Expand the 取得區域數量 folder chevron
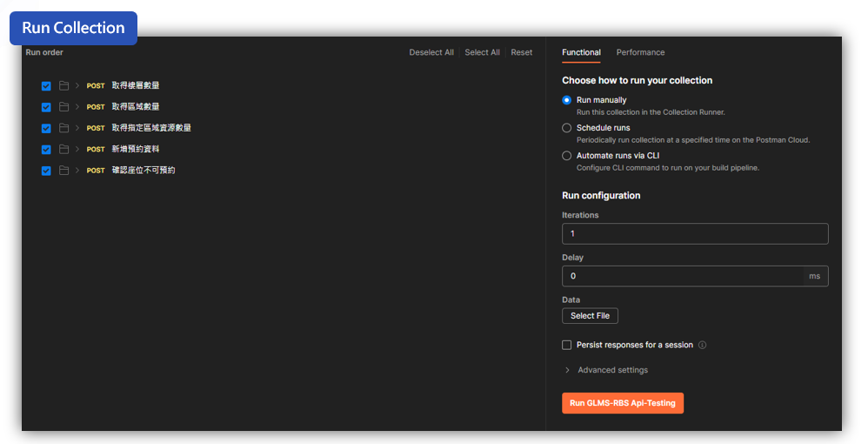The height and width of the screenshot is (444, 868). coord(77,106)
